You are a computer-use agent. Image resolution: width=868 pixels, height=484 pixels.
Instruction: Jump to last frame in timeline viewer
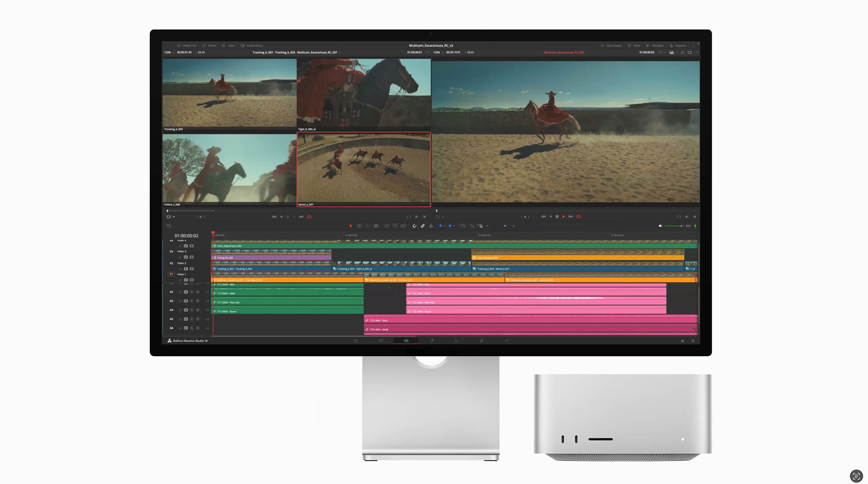[x=571, y=216]
